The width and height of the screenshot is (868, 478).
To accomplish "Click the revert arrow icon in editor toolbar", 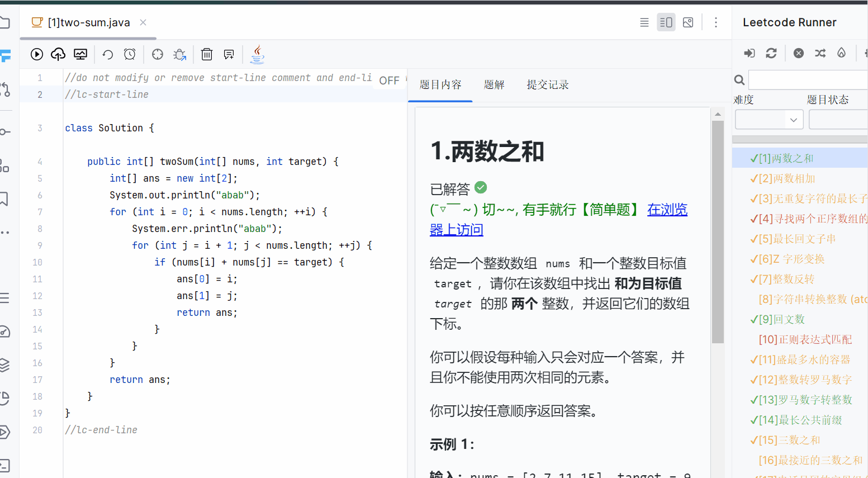I will coord(108,54).
